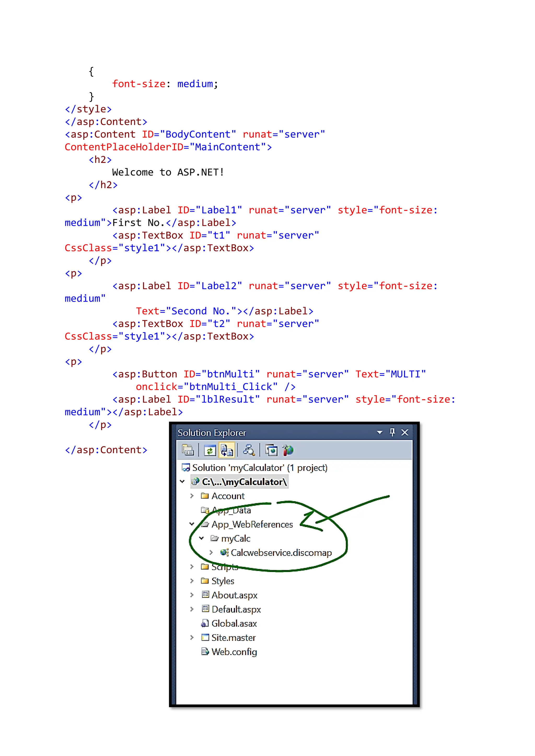Select the App_Data folder label
The width and height of the screenshot is (535, 756).
232,510
